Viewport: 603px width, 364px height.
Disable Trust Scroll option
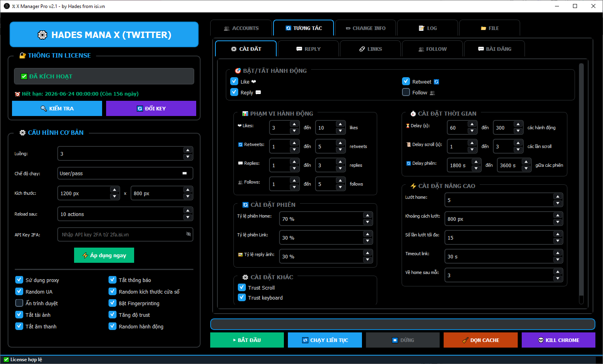pyautogui.click(x=242, y=287)
